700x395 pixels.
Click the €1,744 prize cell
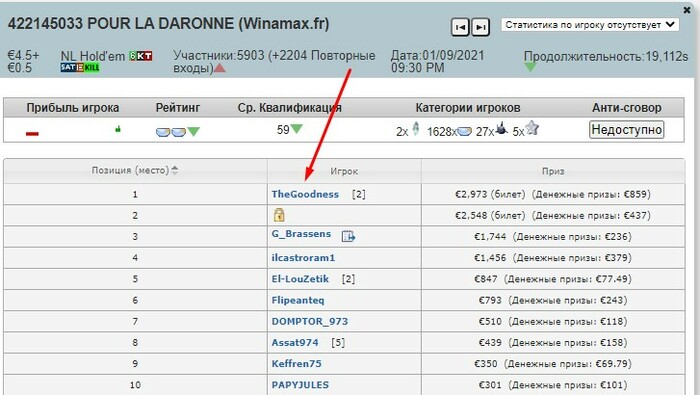coord(553,237)
